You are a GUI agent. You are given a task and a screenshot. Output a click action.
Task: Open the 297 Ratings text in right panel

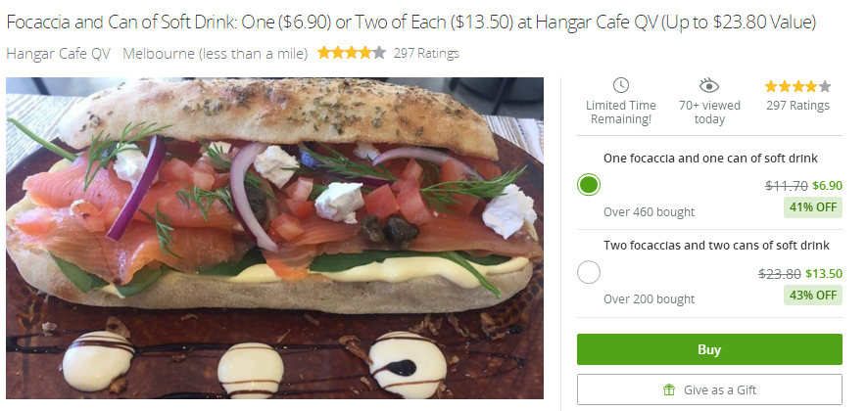(797, 106)
